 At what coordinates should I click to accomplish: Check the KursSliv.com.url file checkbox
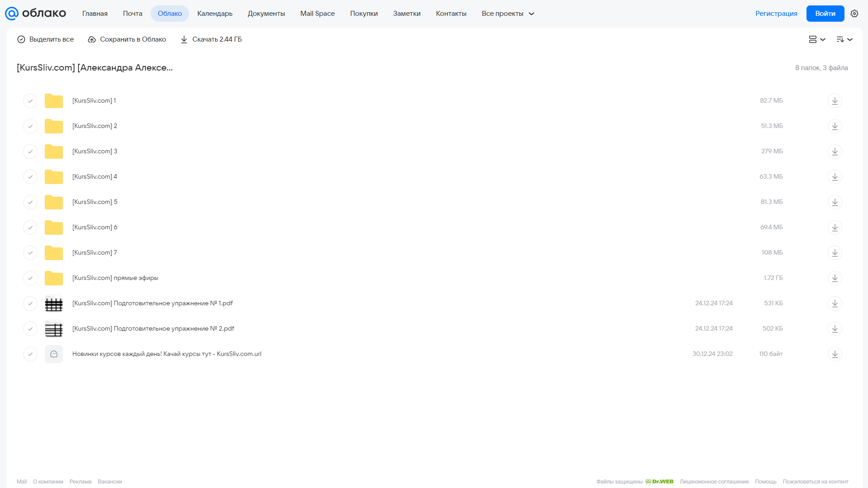(30, 354)
